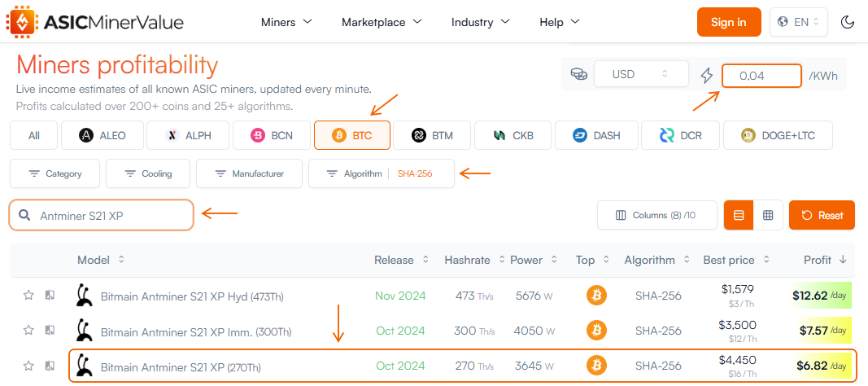Select the BTC coin filter
The width and height of the screenshot is (868, 386).
click(352, 135)
